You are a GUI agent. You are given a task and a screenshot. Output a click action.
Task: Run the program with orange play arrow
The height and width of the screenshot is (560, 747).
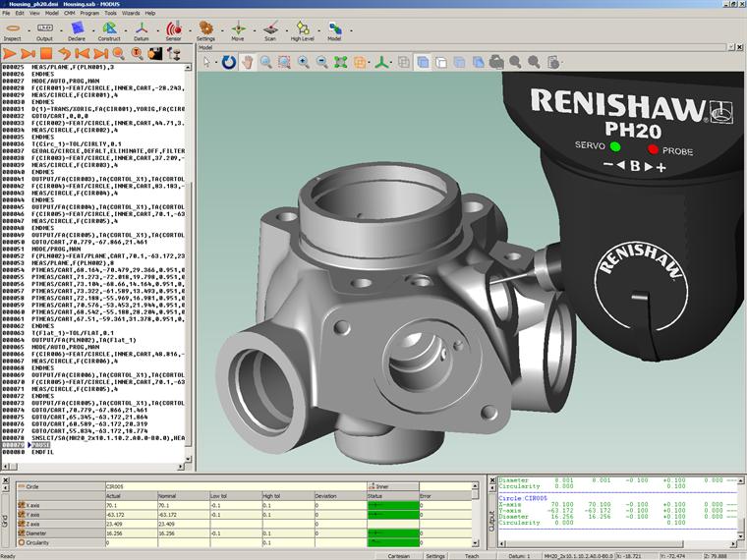(9, 54)
